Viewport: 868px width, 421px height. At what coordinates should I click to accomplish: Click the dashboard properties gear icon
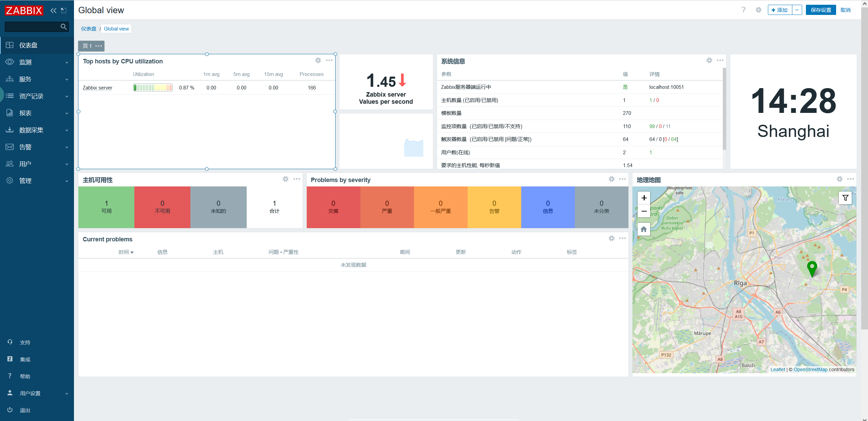[758, 10]
